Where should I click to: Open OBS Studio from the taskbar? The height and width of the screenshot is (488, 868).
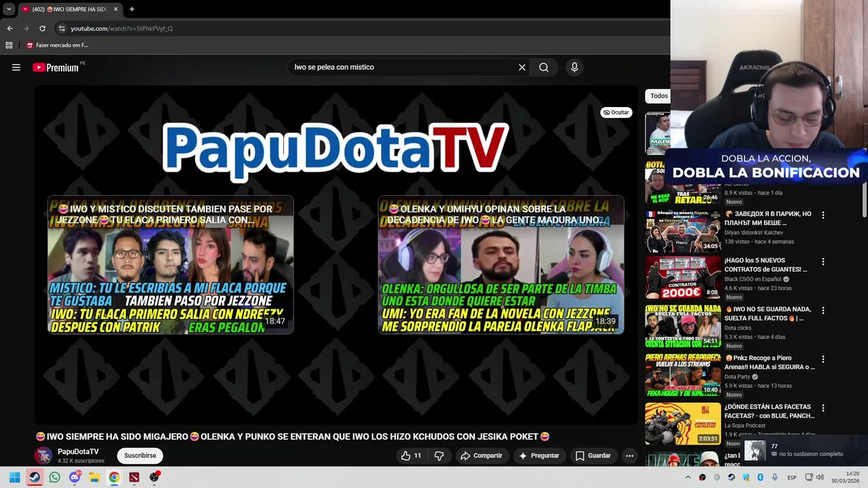pos(154,477)
